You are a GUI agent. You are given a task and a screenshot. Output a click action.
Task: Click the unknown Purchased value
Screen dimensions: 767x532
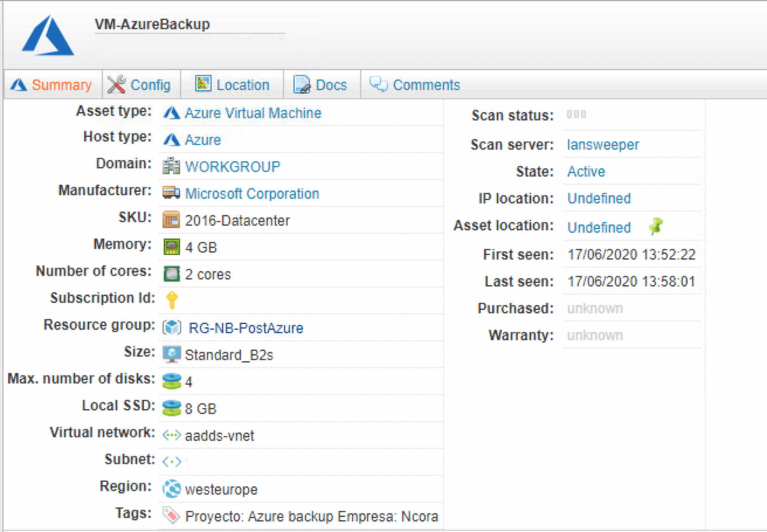(595, 308)
